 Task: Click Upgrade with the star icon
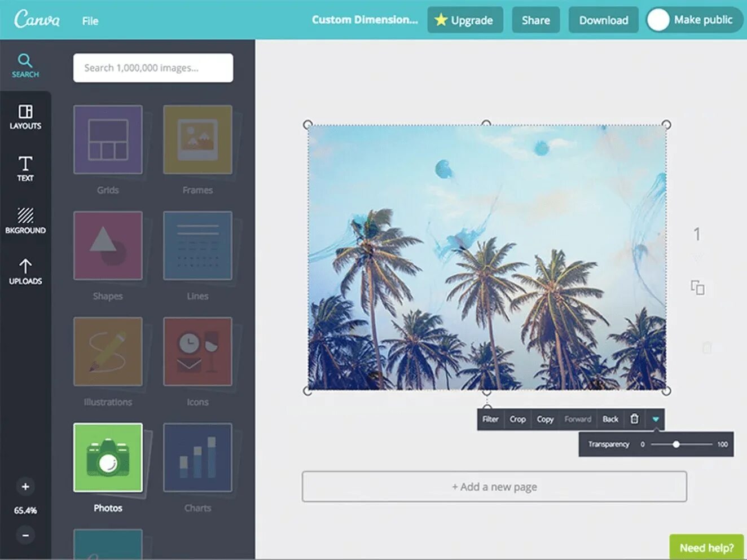(465, 20)
